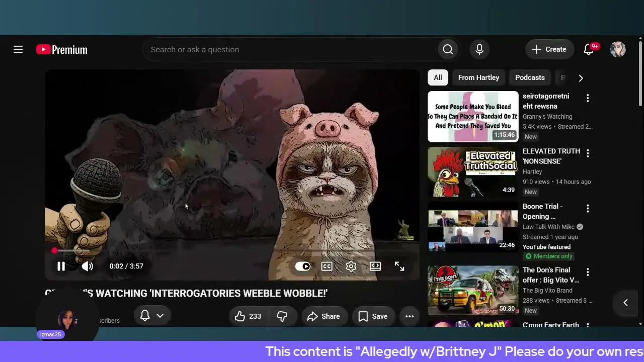Open options for seirotagorretni eht rewsna video

pyautogui.click(x=588, y=98)
